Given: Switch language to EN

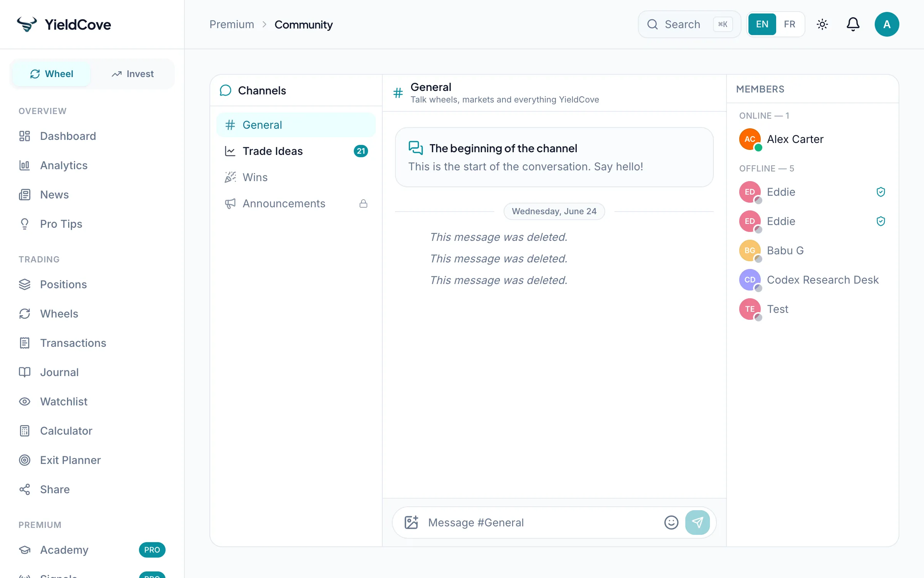Looking at the screenshot, I should (x=762, y=24).
